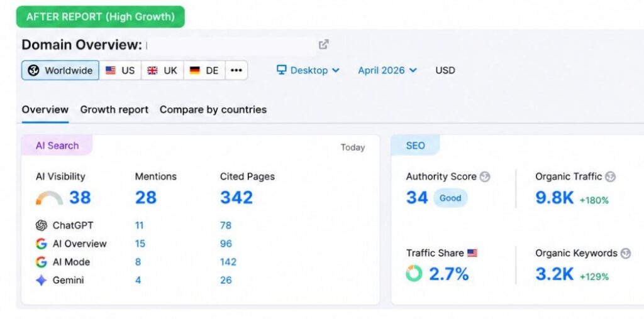Screen dimensions: 644x319
Task: Click US flag next to Traffic Share
Action: pos(472,253)
